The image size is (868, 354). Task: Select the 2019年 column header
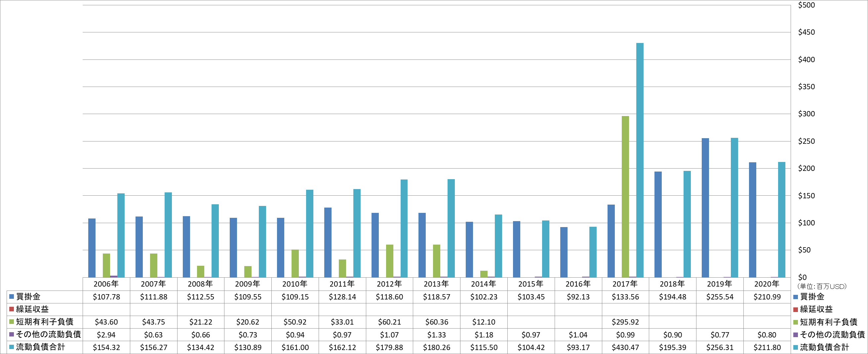(719, 284)
